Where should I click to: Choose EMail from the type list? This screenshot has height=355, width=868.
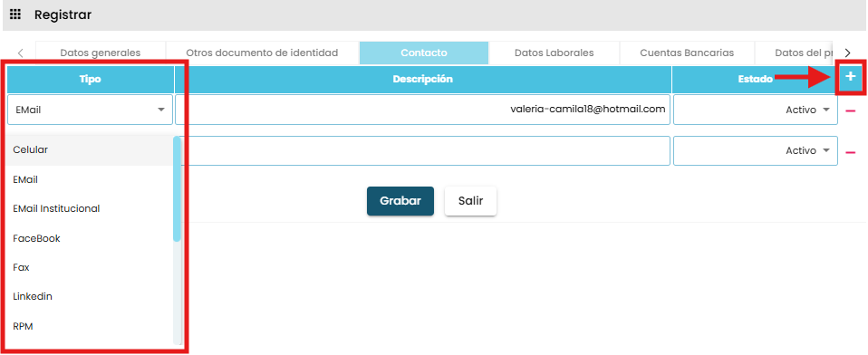coord(89,179)
